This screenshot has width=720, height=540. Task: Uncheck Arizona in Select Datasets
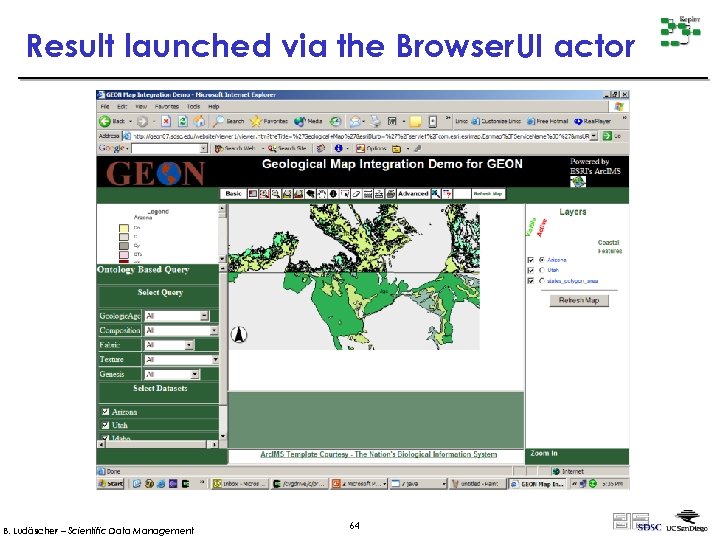[106, 412]
